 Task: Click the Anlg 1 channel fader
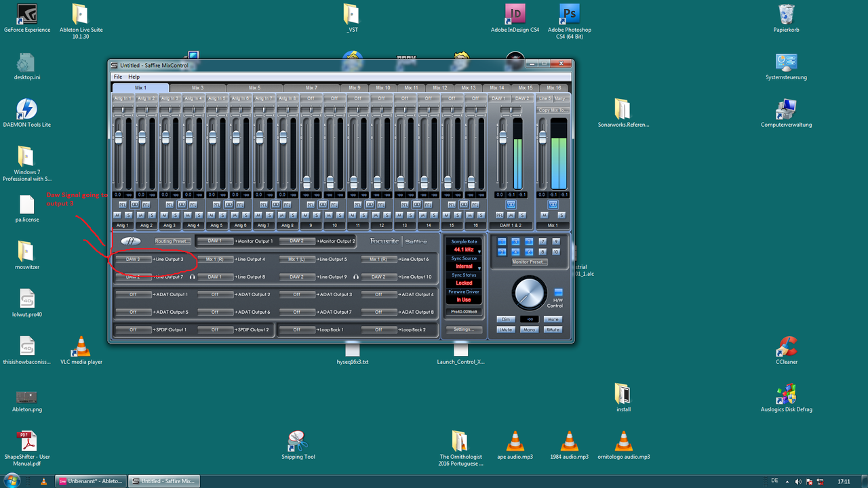(118, 137)
